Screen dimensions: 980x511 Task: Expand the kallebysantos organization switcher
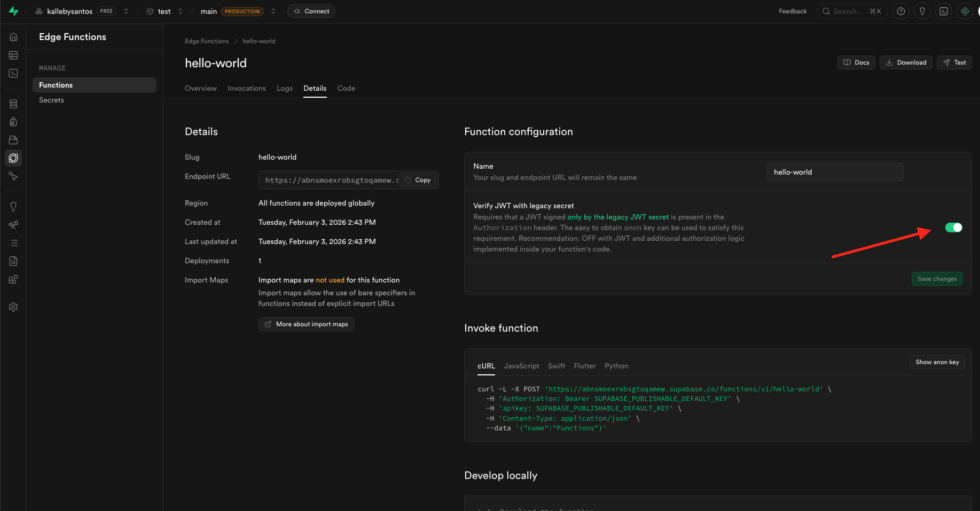point(126,11)
